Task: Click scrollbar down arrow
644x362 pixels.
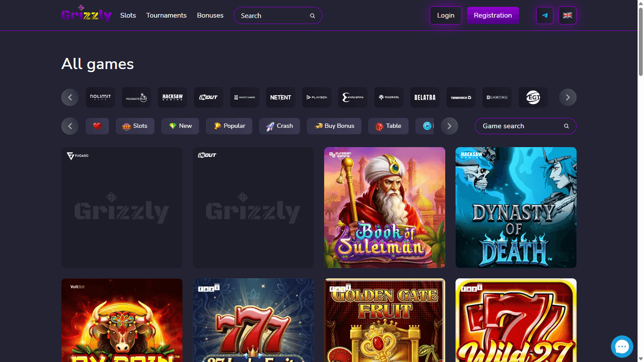Action: pos(641,359)
